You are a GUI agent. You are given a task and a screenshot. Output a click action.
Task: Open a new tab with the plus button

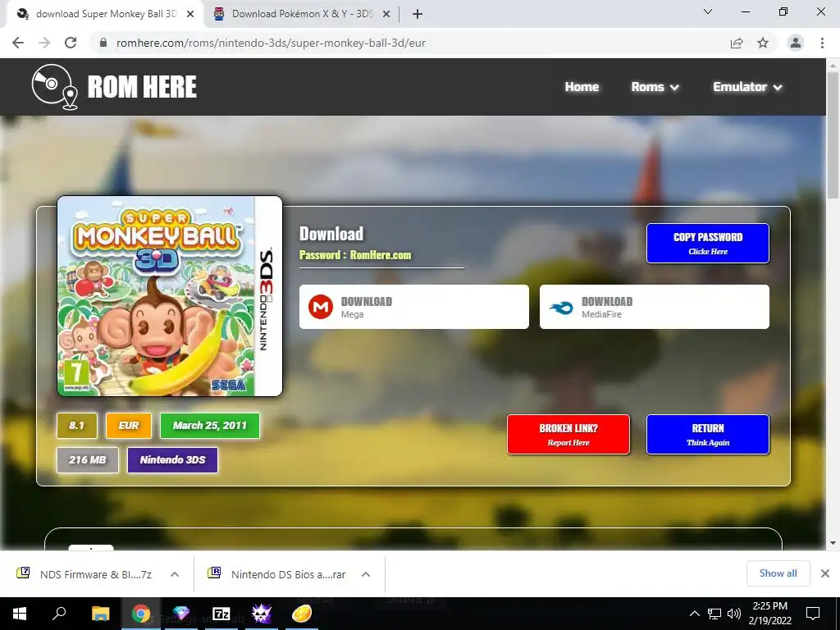(418, 14)
